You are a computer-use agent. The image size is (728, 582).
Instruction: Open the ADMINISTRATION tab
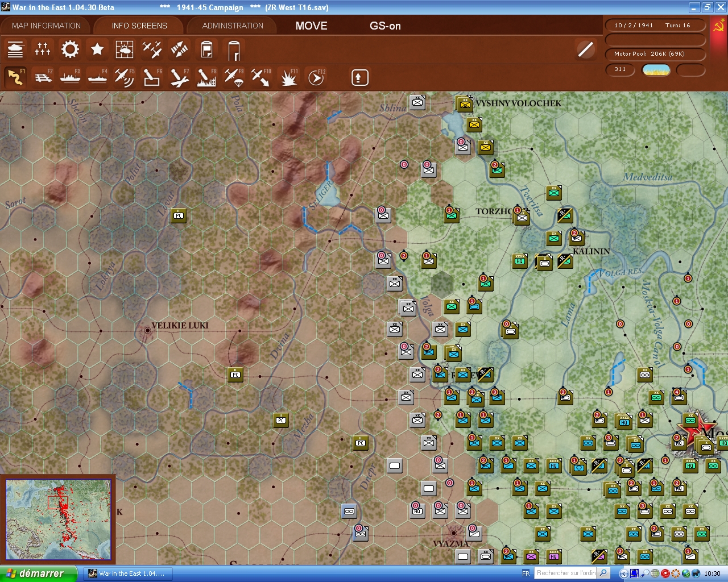233,26
